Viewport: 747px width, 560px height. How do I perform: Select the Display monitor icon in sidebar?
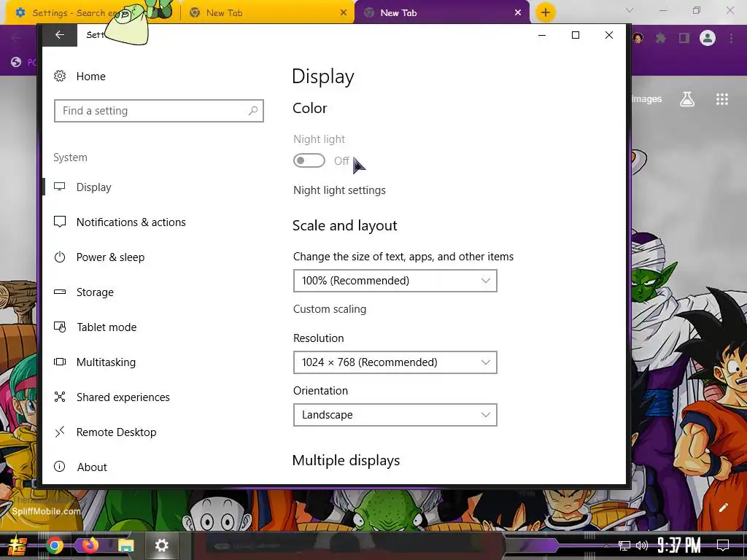point(60,187)
